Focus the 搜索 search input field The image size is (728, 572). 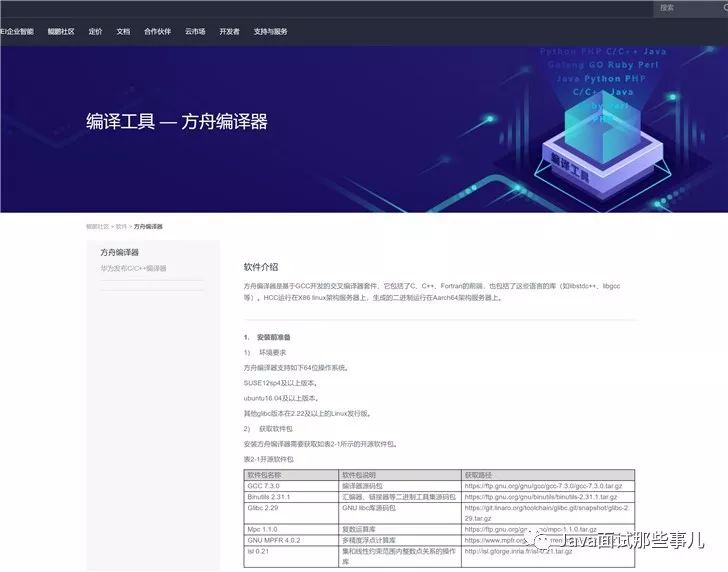click(x=686, y=8)
